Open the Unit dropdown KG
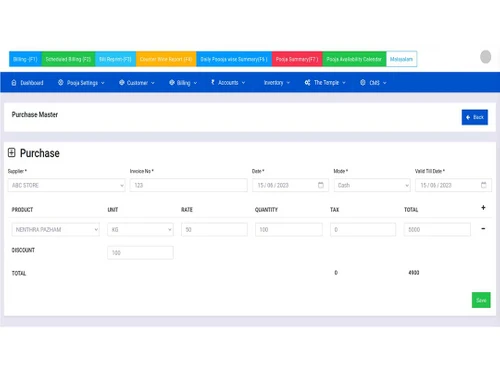This screenshot has width=500, height=375. pos(140,229)
